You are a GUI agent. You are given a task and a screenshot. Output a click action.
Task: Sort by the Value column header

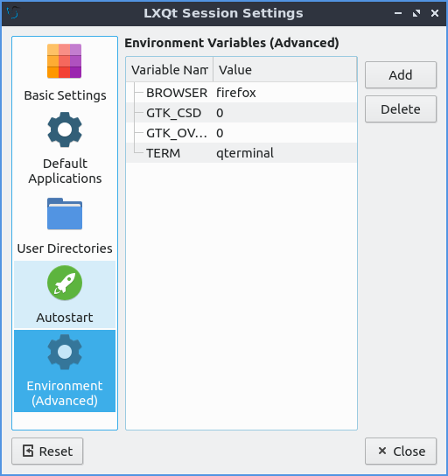point(284,69)
